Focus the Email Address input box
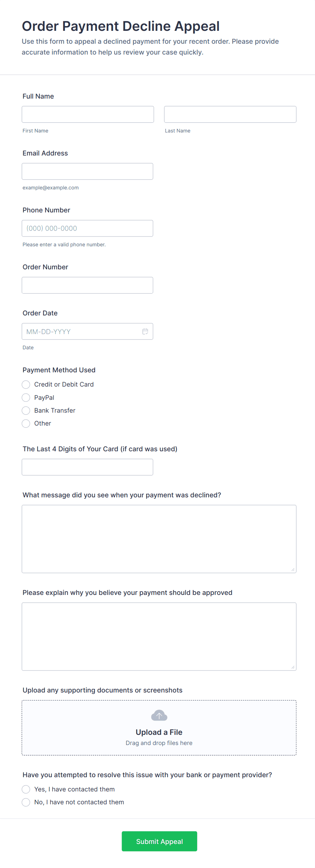The image size is (315, 868). [87, 171]
